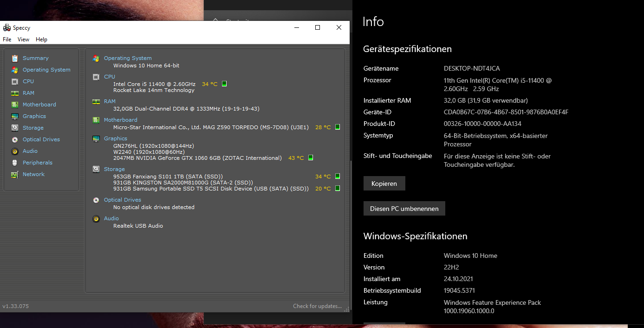Viewport: 644px width, 328px height.
Task: Click the version number v1.33.075 in status bar
Action: pyautogui.click(x=15, y=306)
